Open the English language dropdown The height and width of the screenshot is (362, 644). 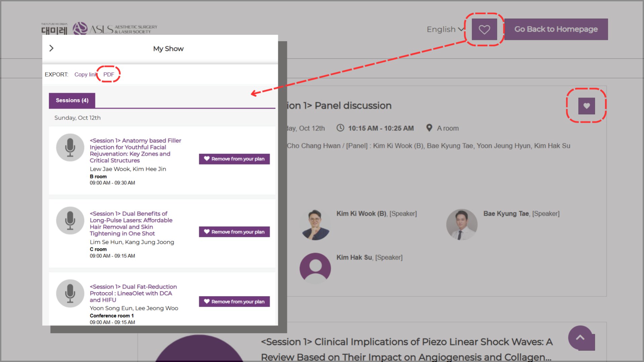pos(445,30)
